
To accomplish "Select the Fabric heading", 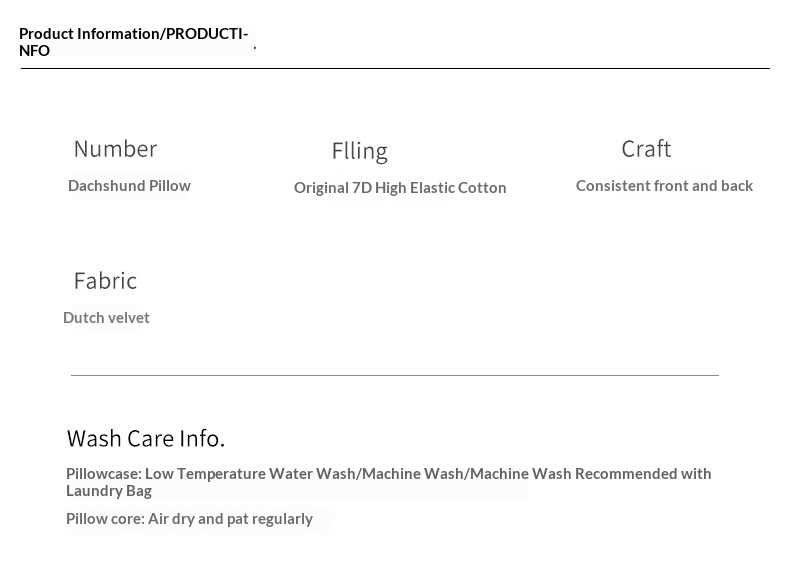I will click(x=105, y=281).
